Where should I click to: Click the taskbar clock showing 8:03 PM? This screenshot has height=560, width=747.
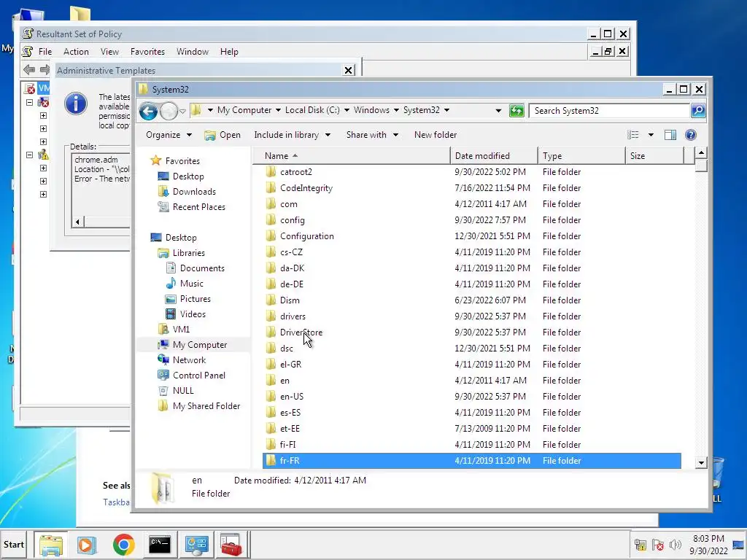pyautogui.click(x=708, y=539)
